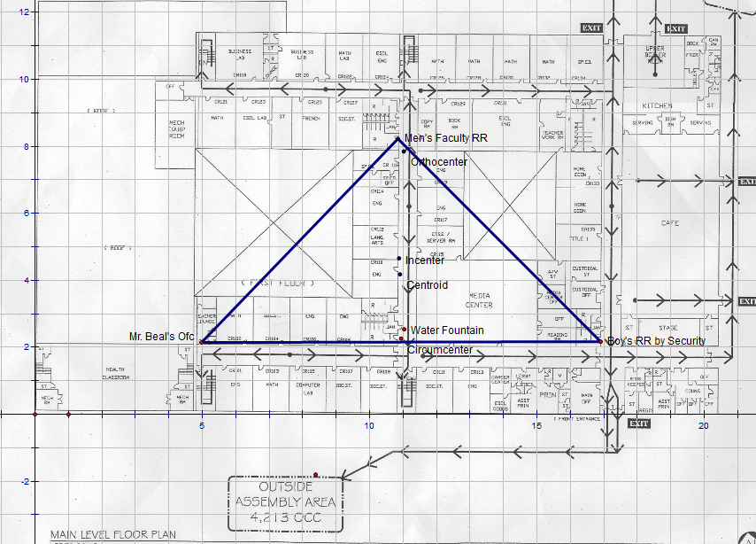Select the Incenter label
The height and width of the screenshot is (544, 756).
[x=424, y=260]
